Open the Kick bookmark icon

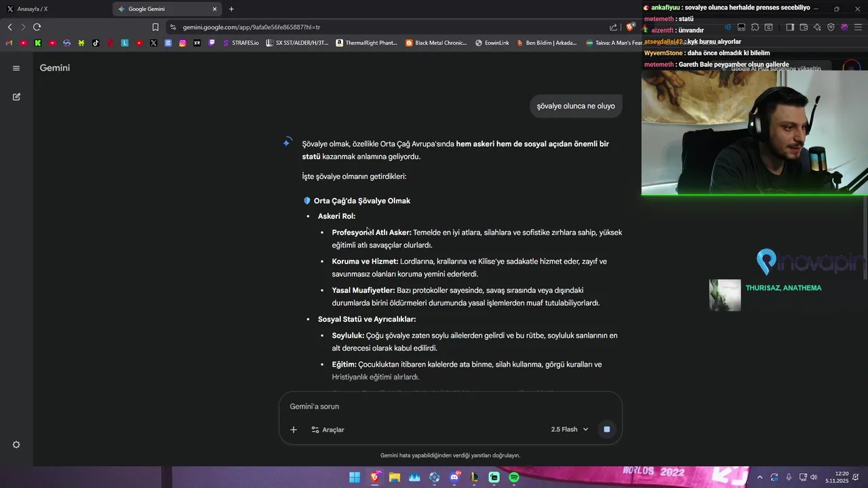pyautogui.click(x=38, y=43)
